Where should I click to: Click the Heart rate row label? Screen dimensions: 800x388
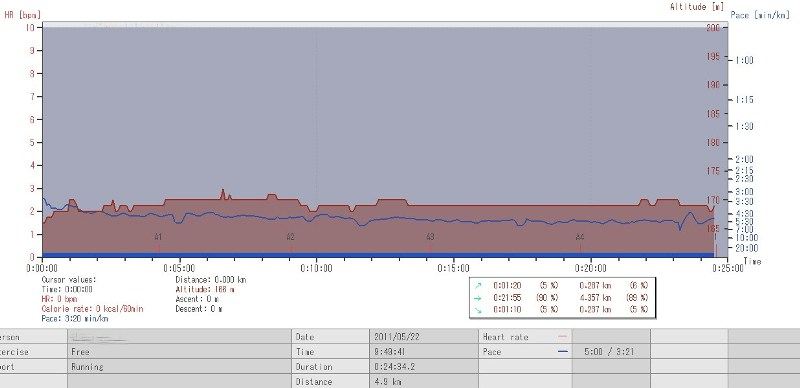(x=505, y=337)
